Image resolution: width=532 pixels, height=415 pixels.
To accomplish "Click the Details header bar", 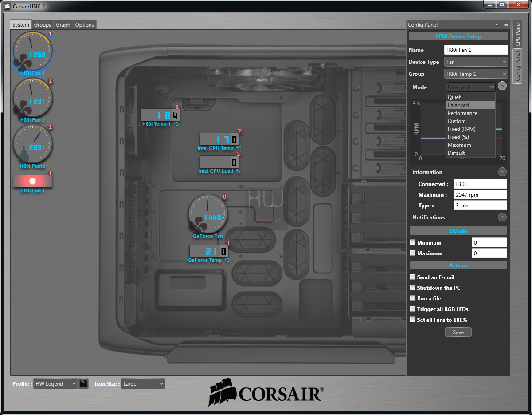I will 458,230.
